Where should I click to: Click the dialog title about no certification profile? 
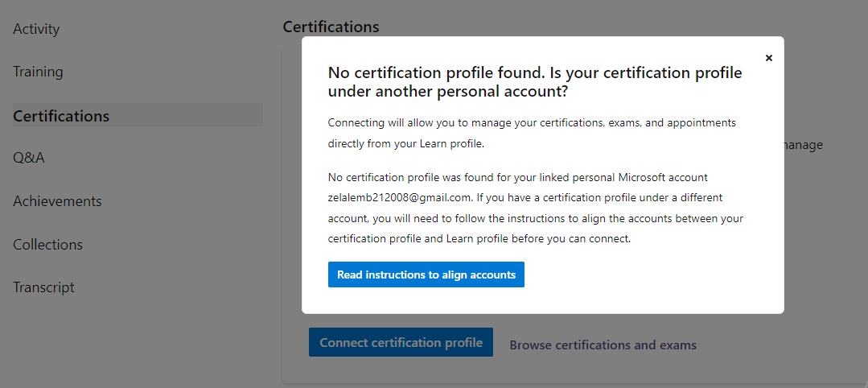coord(535,82)
